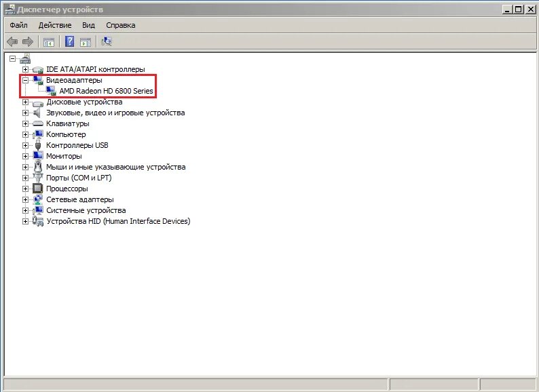
Task: Open the Вид menu
Action: [88, 25]
